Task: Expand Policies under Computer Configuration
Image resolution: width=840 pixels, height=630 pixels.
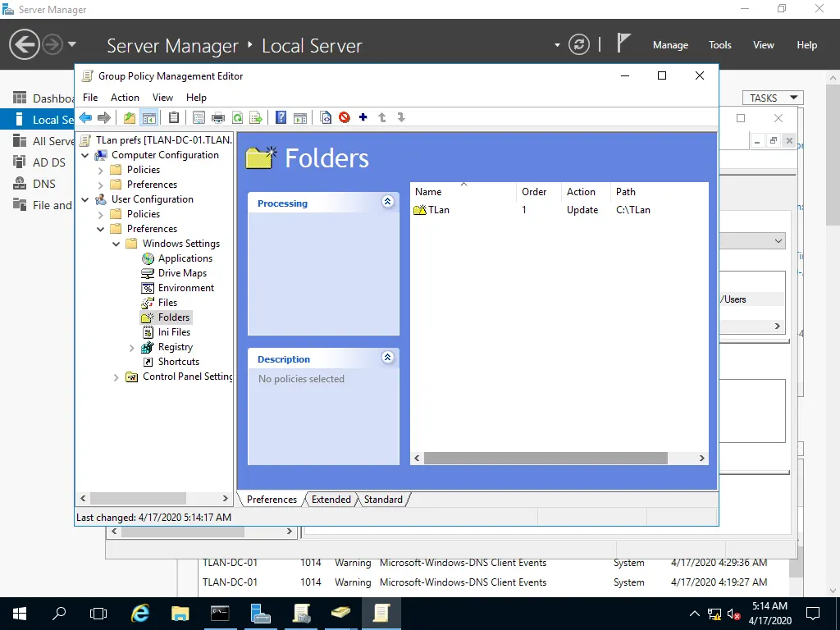Action: coord(101,171)
